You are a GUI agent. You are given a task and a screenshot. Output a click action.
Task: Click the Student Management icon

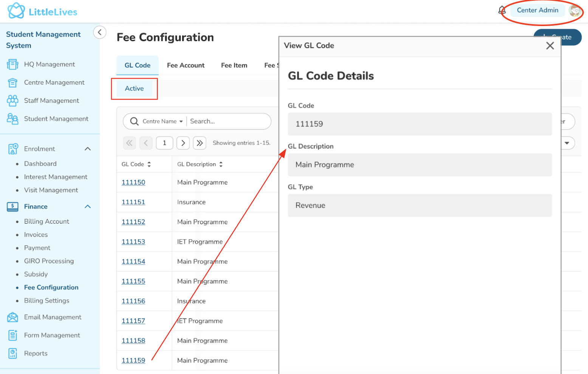(12, 119)
